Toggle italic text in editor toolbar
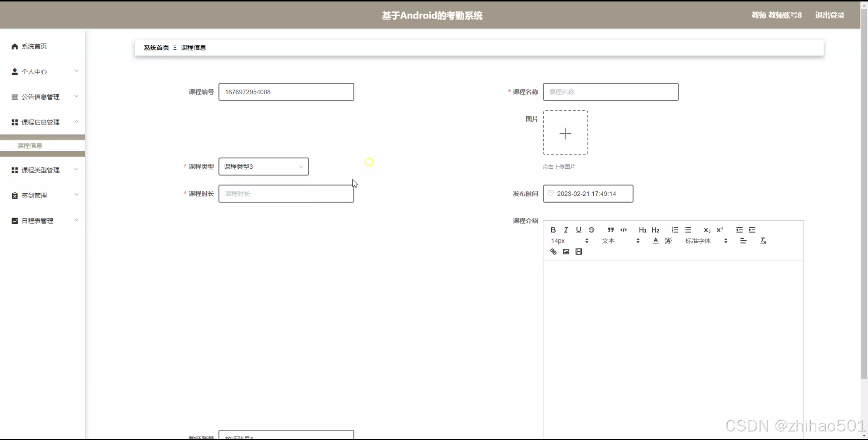 click(566, 230)
